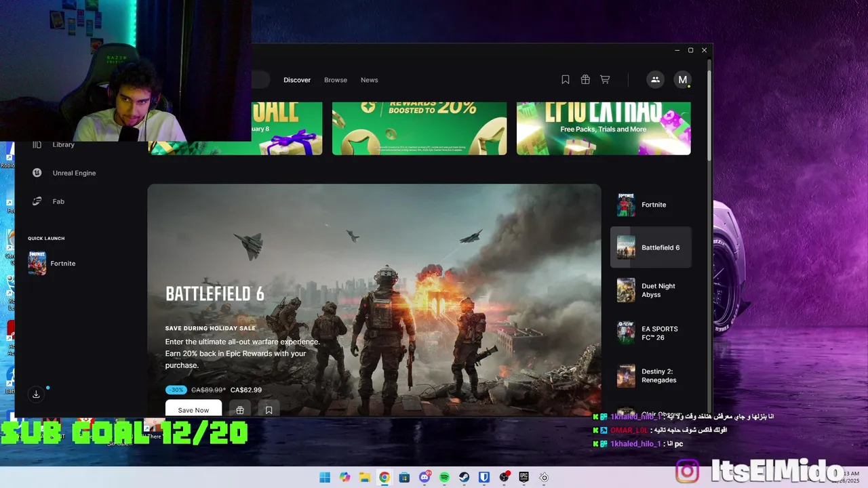The height and width of the screenshot is (488, 868).
Task: Add Battlefield 6 to wishlist with bookmark button
Action: (269, 409)
